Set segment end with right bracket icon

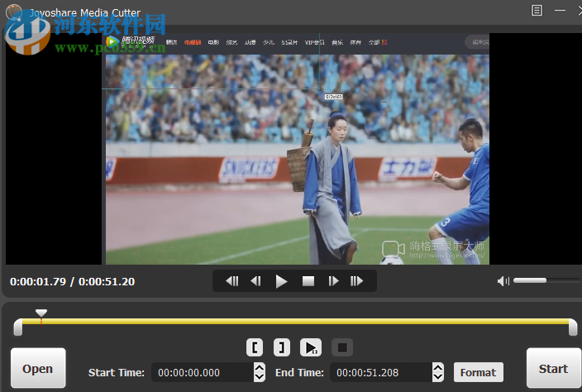282,347
